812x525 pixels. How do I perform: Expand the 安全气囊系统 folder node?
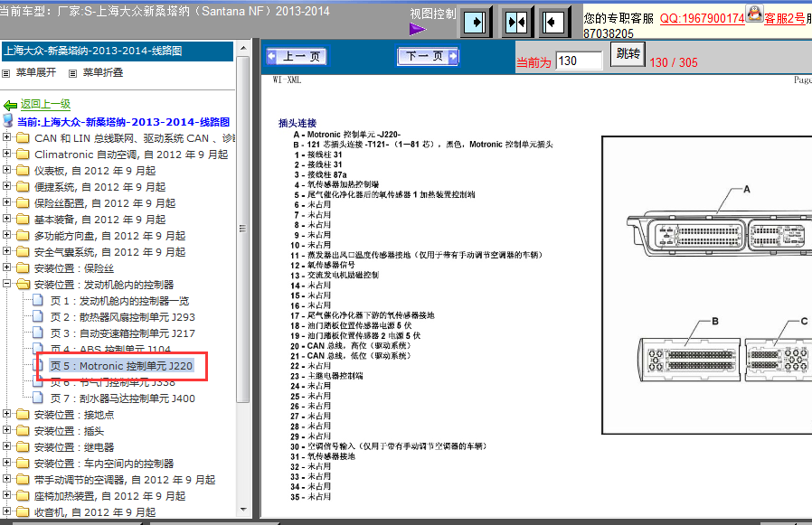(x=6, y=251)
